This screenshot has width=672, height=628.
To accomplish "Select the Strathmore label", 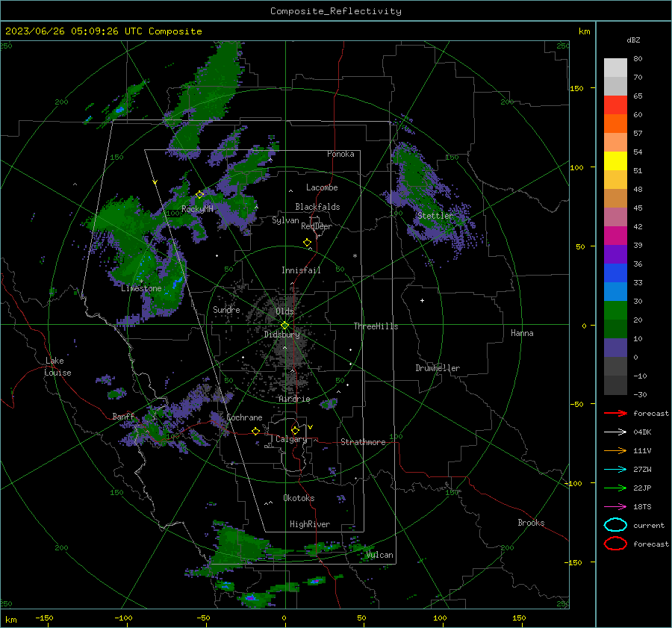I will (x=363, y=442).
